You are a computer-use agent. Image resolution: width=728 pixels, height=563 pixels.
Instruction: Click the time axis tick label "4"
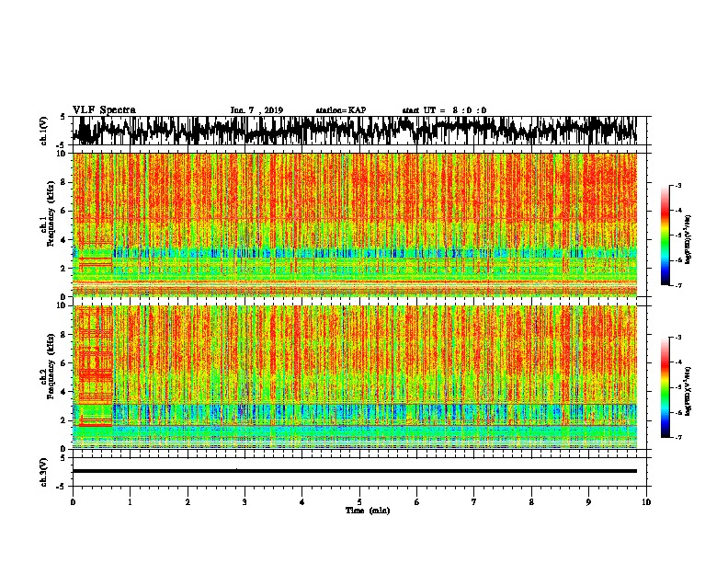[x=302, y=502]
